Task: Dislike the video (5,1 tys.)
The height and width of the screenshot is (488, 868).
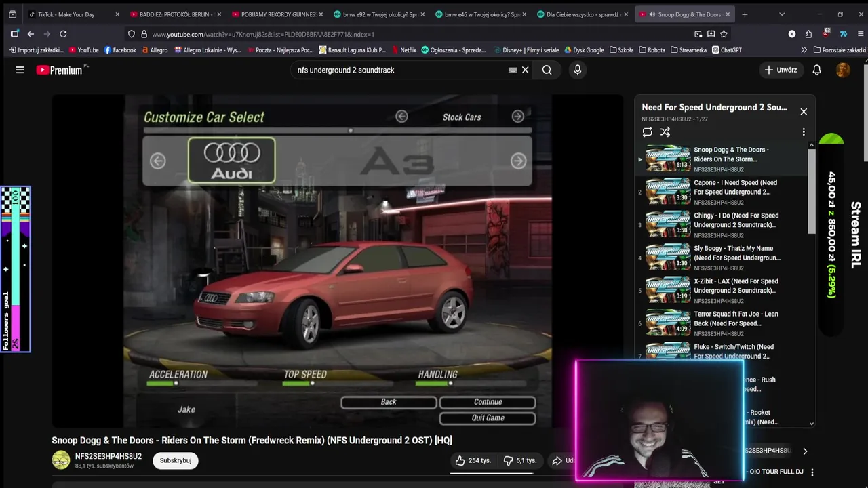Action: 519,460
